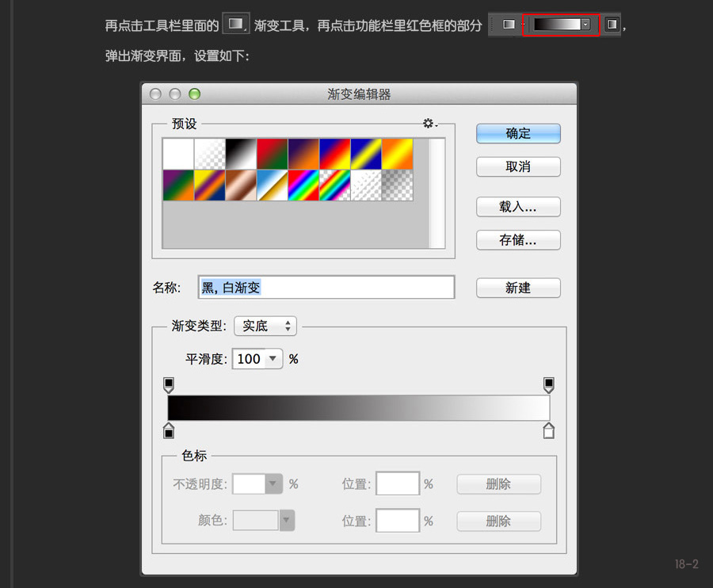Choose the Chrome gradient preset
The image size is (713, 588).
pyautogui.click(x=273, y=185)
